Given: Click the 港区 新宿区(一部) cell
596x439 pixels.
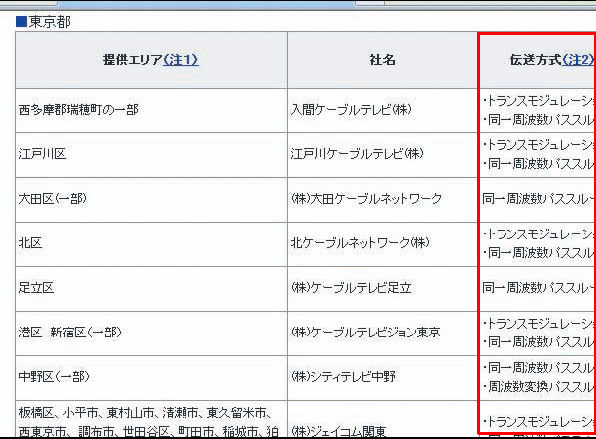Looking at the screenshot, I should pos(151,333).
